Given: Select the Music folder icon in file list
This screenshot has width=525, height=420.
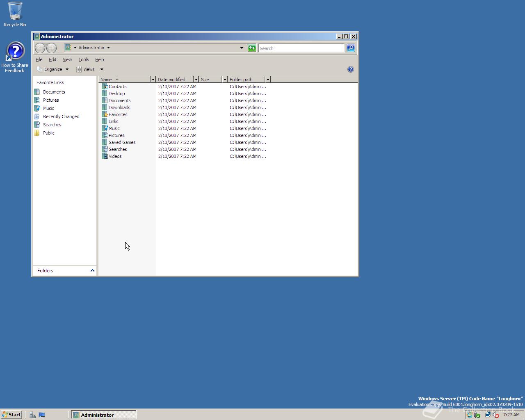Looking at the screenshot, I should 105,128.
